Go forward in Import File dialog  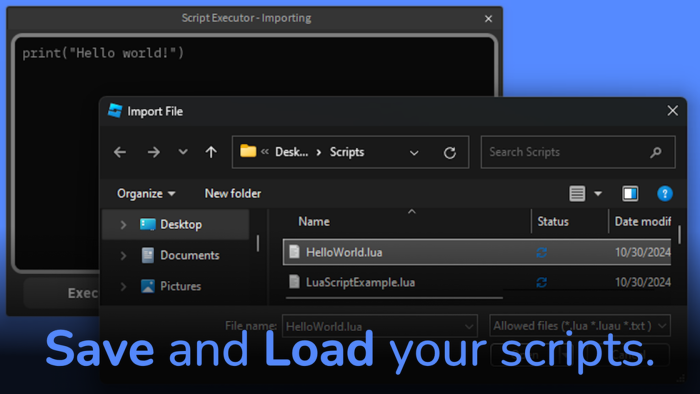click(154, 152)
